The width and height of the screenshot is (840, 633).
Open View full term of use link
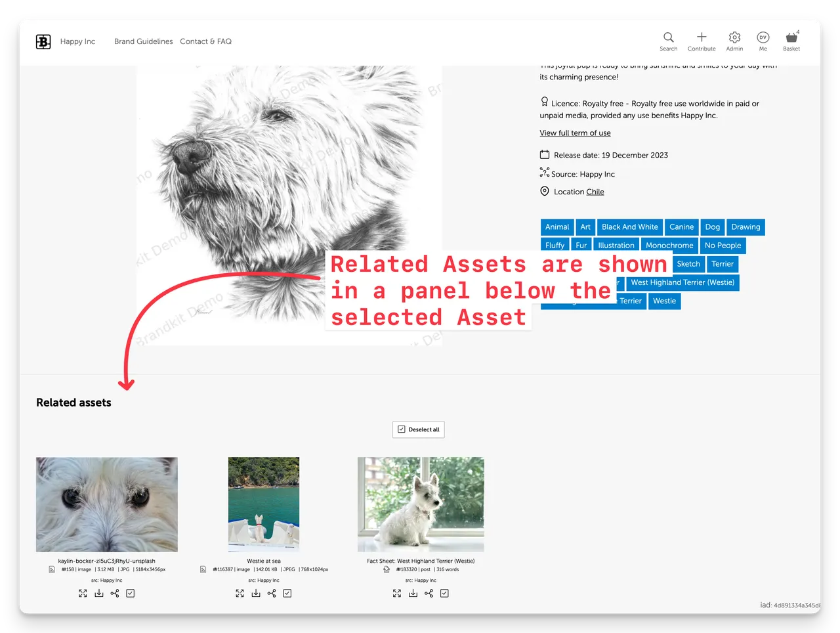[x=575, y=133]
